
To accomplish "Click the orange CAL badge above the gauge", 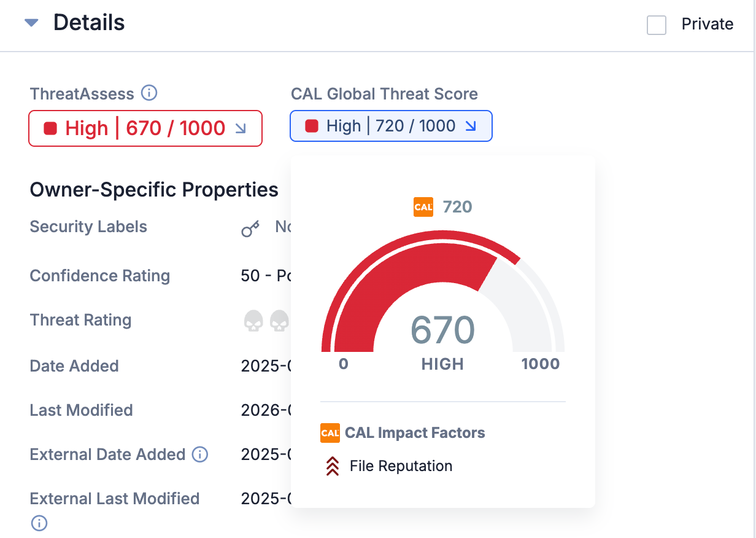I will pyautogui.click(x=423, y=207).
